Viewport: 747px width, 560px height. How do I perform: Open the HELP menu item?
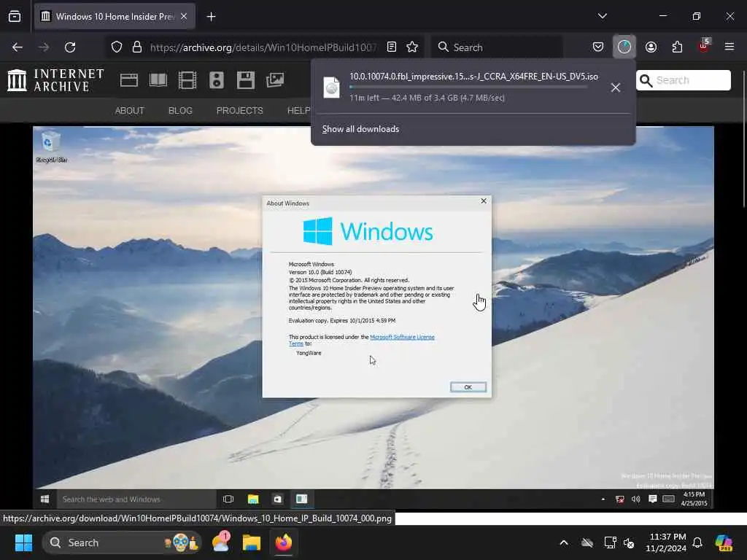(x=298, y=111)
